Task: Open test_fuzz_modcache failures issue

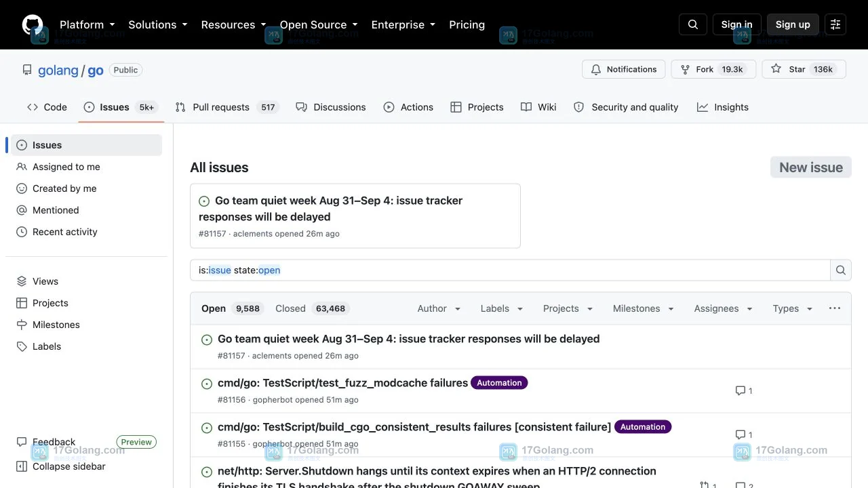Action: coord(342,383)
